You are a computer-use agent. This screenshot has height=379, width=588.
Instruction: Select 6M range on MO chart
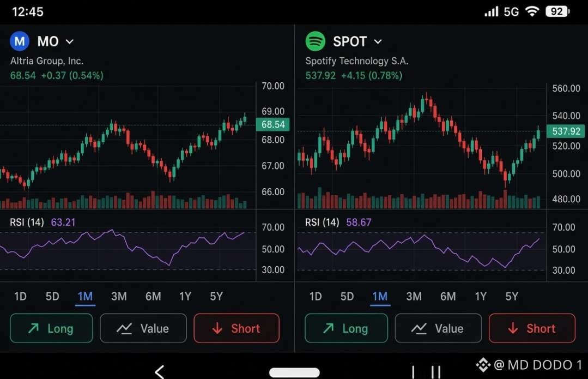coord(153,297)
